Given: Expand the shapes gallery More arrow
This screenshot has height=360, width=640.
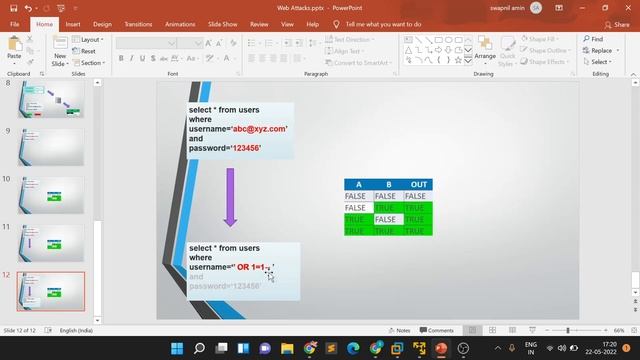Looking at the screenshot, I should coord(468,61).
